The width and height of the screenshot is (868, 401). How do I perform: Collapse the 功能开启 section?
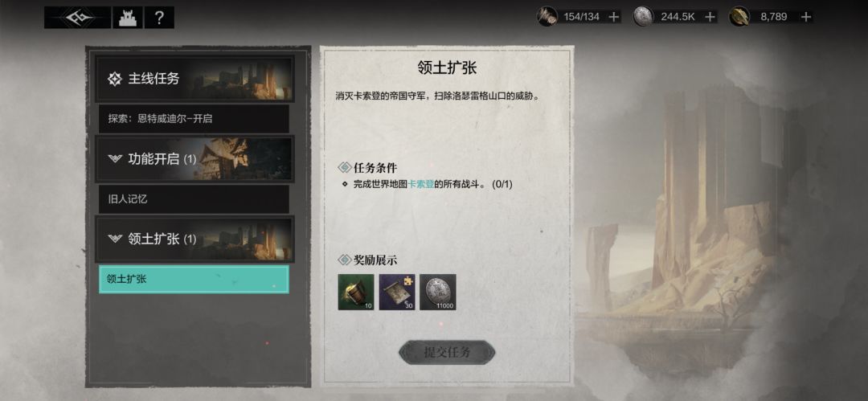coord(194,159)
